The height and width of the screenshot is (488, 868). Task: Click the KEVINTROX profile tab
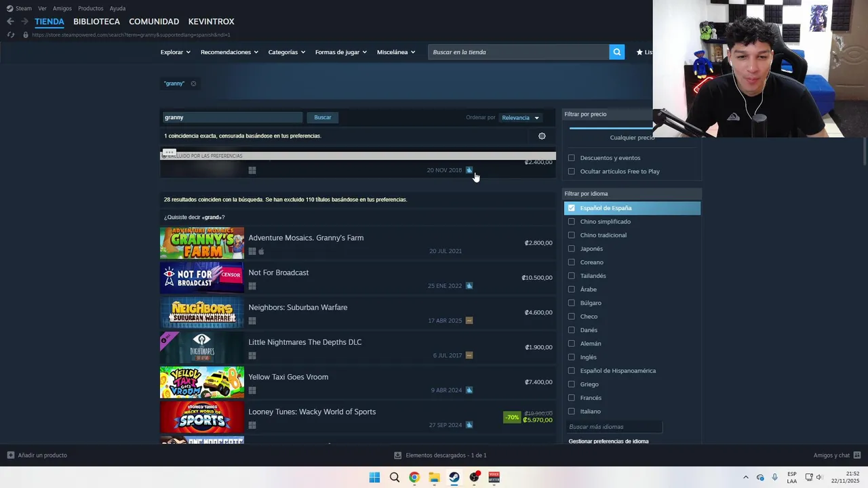pos(211,22)
